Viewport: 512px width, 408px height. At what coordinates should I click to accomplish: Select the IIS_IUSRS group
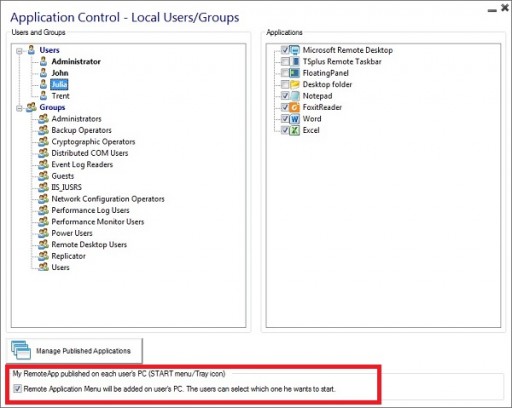[x=66, y=187]
